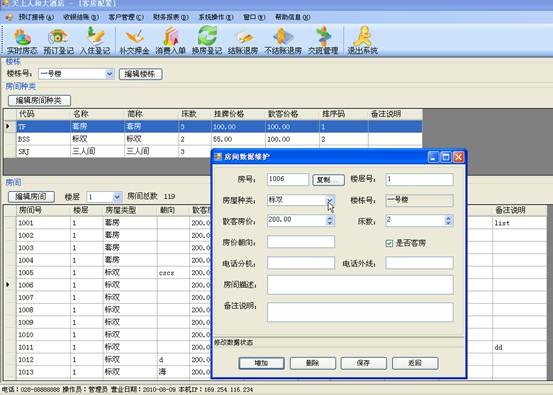Viewport: 553px width, 395px height.
Task: Click the 楼层号 input field
Action: [x=419, y=179]
